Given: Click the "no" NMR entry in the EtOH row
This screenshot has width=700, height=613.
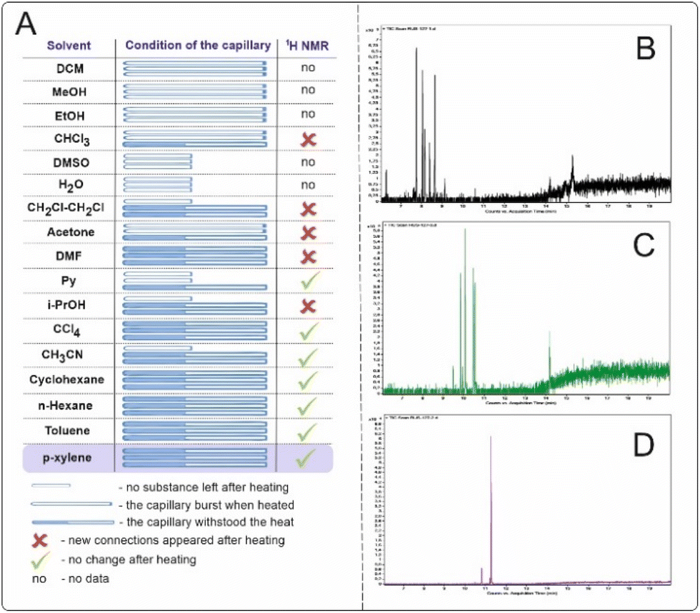Looking at the screenshot, I should pyautogui.click(x=308, y=114).
